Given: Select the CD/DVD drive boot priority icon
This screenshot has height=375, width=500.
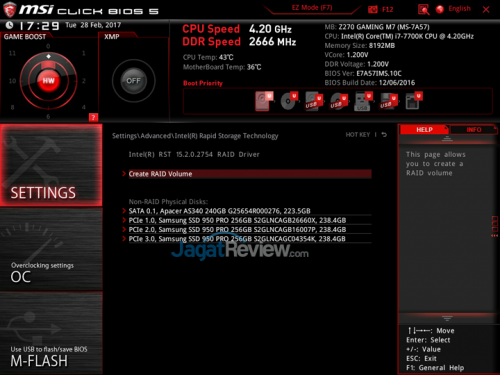Looking at the screenshot, I should (289, 101).
